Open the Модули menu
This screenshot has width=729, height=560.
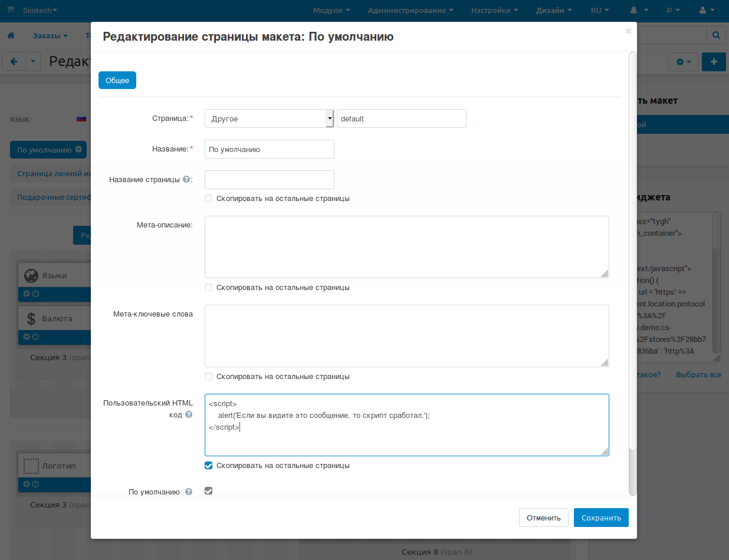(331, 11)
